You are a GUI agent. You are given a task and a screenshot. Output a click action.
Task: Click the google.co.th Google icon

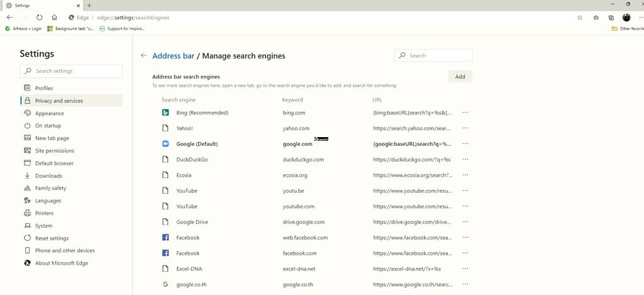pyautogui.click(x=165, y=284)
